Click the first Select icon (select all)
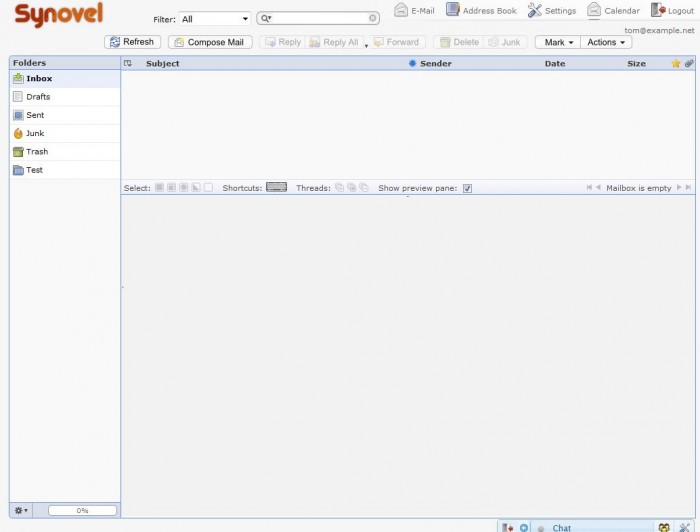700x532 pixels. coord(159,187)
